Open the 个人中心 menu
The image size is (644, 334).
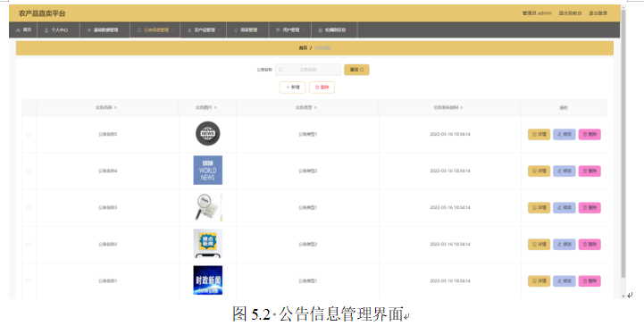pos(58,30)
